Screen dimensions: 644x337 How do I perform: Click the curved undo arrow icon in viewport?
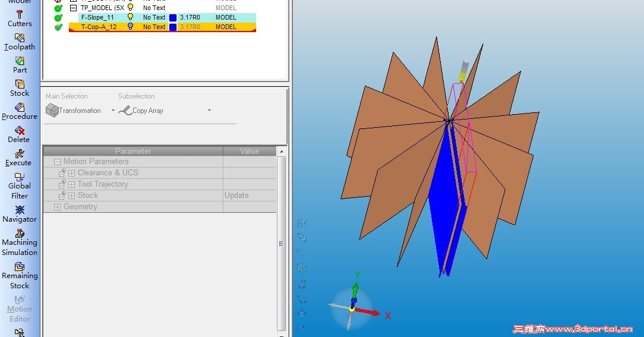[301, 253]
